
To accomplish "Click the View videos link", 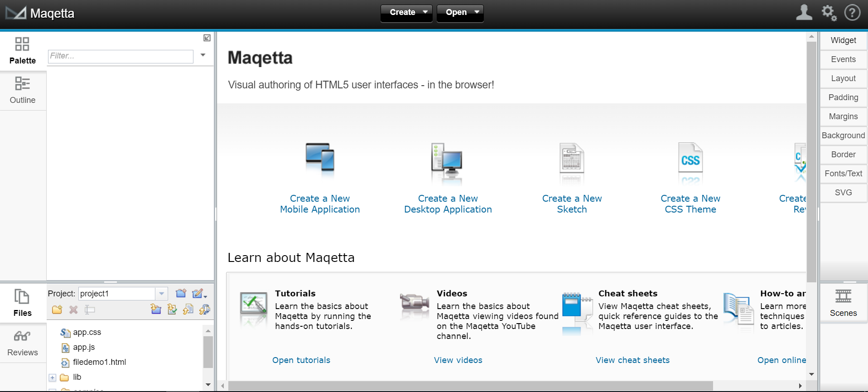I will click(458, 360).
